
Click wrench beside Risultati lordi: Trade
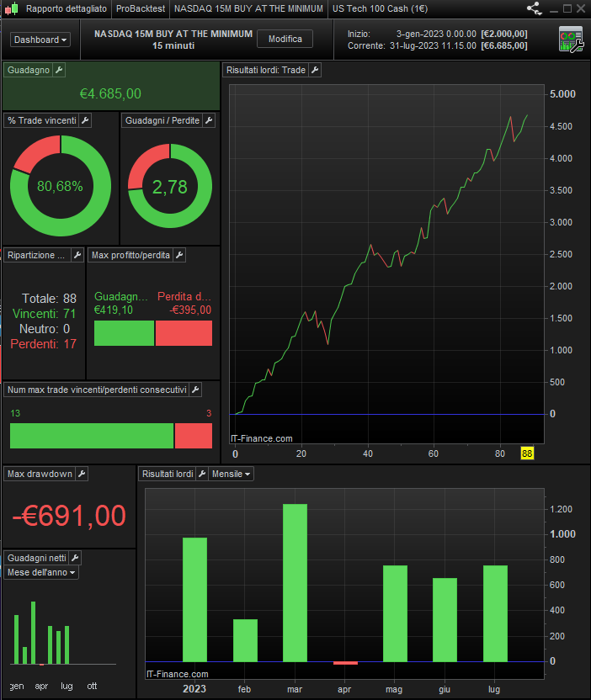315,70
